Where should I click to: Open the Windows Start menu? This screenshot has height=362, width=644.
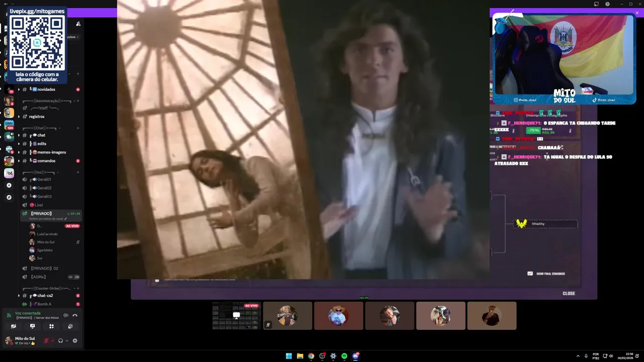tap(289, 356)
